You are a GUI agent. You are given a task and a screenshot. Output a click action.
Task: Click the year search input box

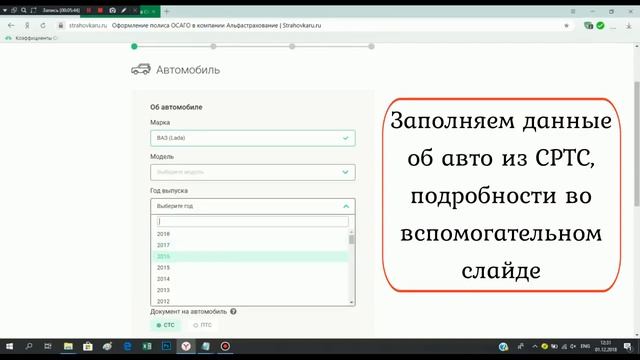(x=253, y=222)
